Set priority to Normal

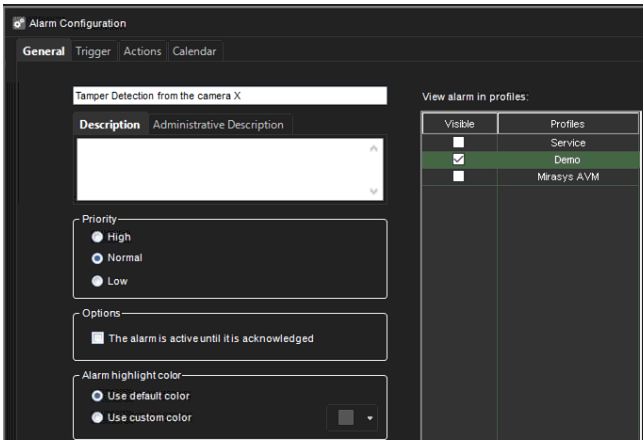(x=97, y=258)
